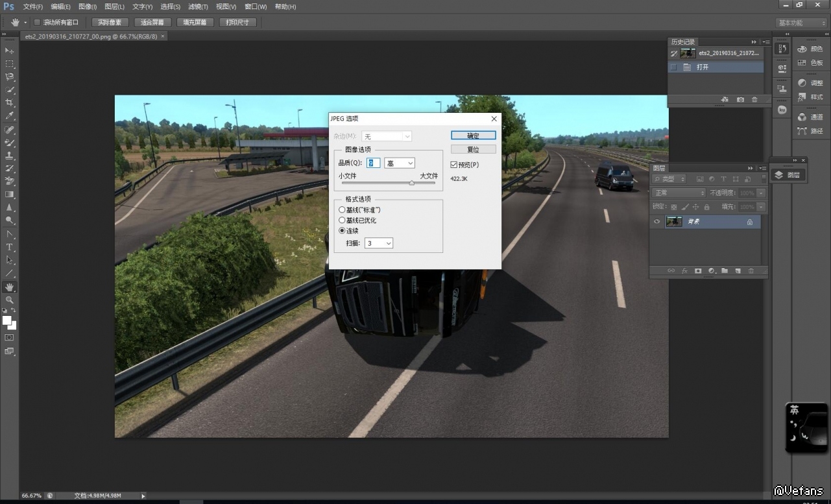
Task: Open the 滤镜(T) menu
Action: [x=198, y=6]
